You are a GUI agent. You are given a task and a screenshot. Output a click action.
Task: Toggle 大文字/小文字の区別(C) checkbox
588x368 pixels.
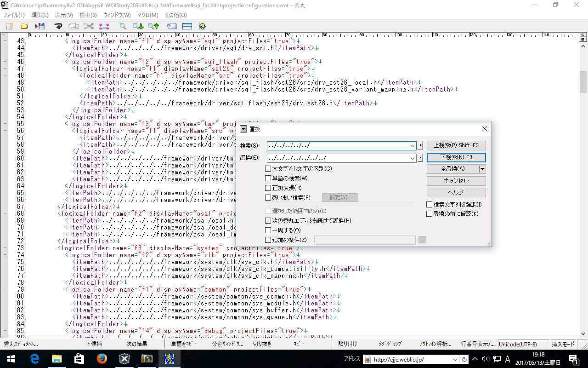[268, 169]
